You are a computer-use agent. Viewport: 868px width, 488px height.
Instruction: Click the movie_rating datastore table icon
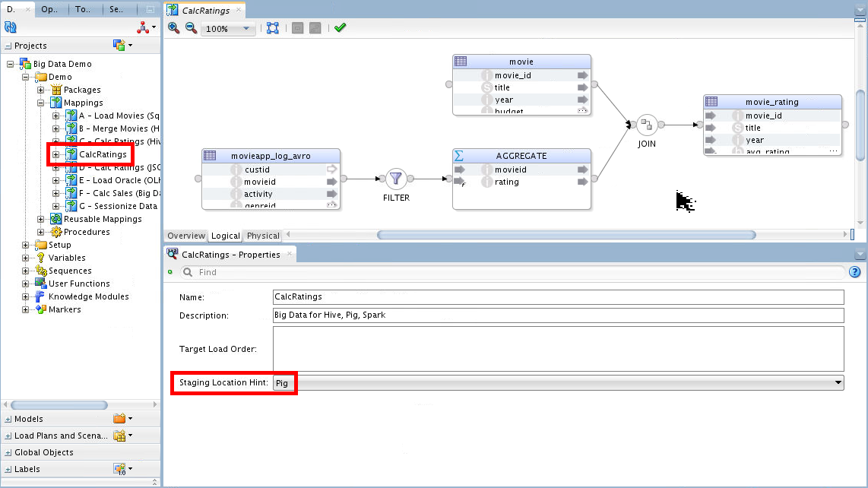(711, 101)
